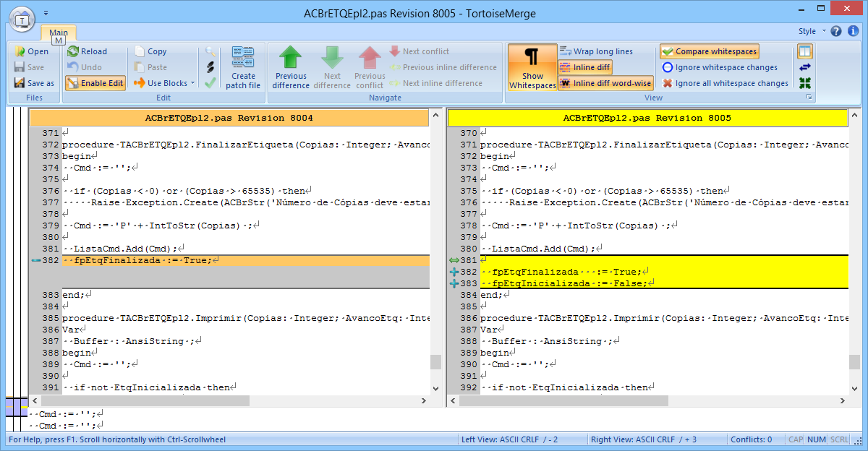This screenshot has height=451, width=868.
Task: Click the ACBrETQEpl2.pas Revision 8004 pane header
Action: click(x=229, y=117)
